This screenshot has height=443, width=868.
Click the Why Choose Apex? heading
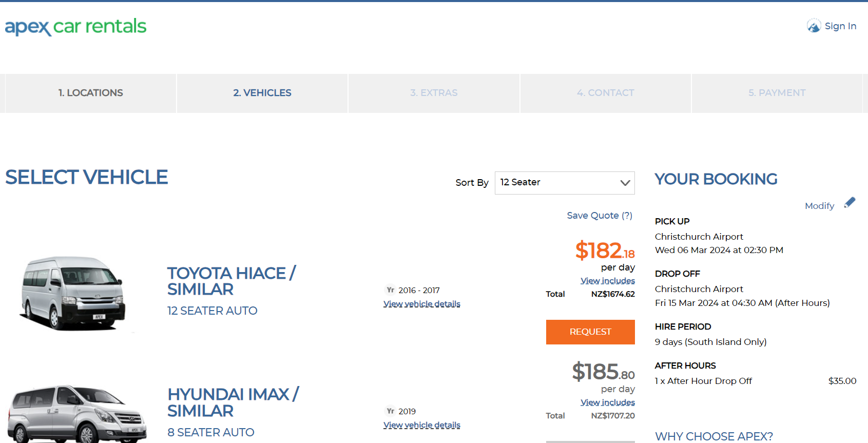point(714,436)
